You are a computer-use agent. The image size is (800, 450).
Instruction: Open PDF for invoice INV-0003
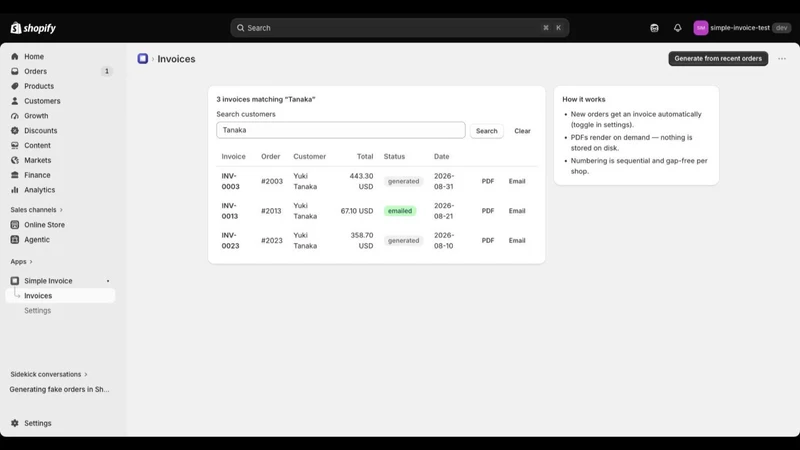pyautogui.click(x=488, y=181)
